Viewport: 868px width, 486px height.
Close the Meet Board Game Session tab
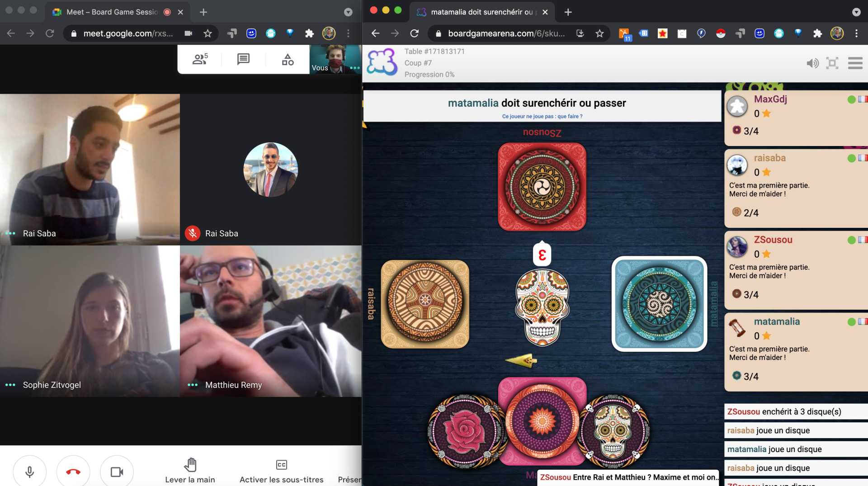180,12
